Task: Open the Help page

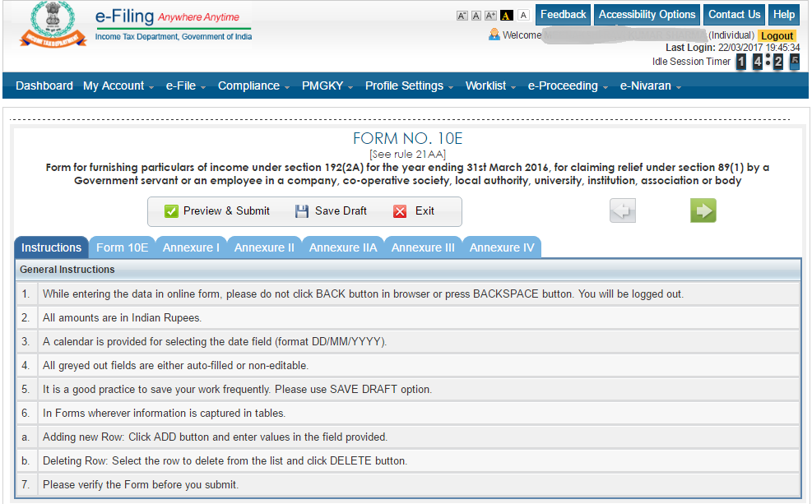Action: click(784, 15)
